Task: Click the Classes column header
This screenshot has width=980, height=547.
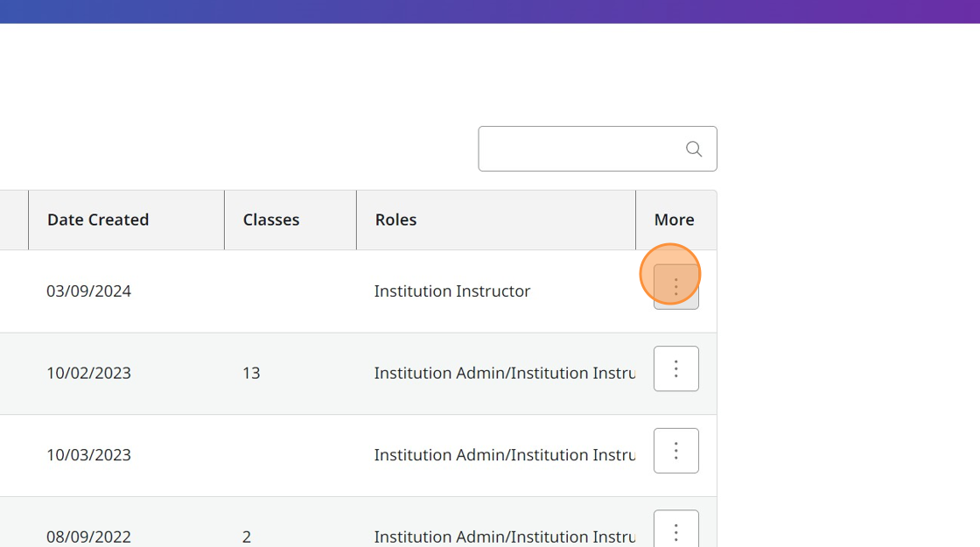Action: click(x=271, y=220)
